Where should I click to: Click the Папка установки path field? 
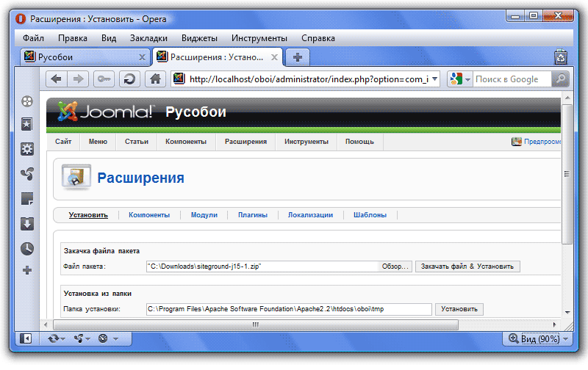[x=288, y=309]
